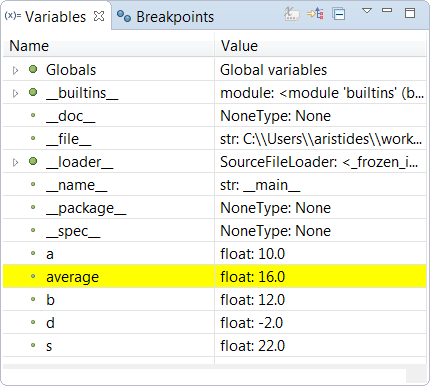The image size is (430, 386).
Task: Click the Name column header
Action: pyautogui.click(x=108, y=46)
